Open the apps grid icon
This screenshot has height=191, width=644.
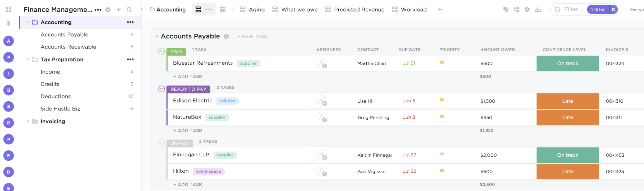9,10
